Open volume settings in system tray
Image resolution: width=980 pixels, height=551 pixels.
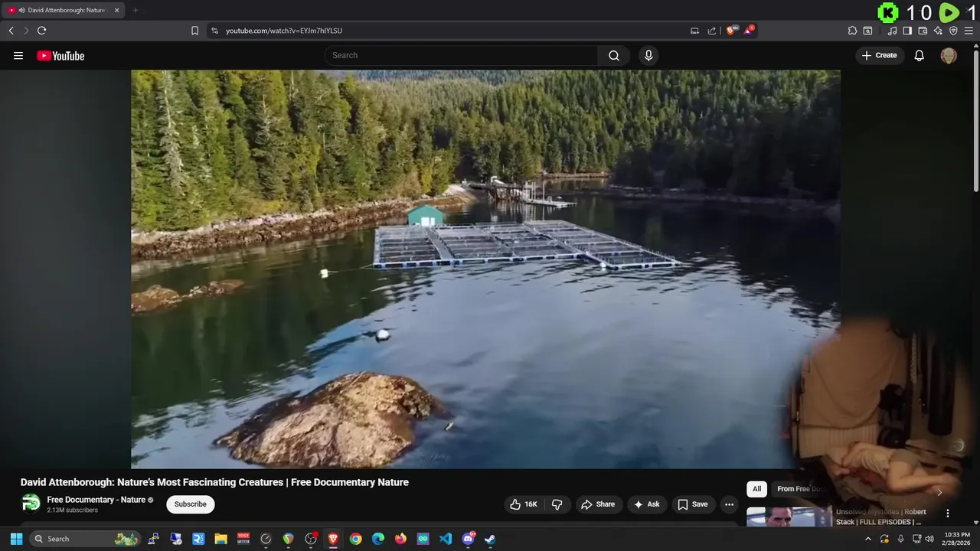(x=929, y=539)
